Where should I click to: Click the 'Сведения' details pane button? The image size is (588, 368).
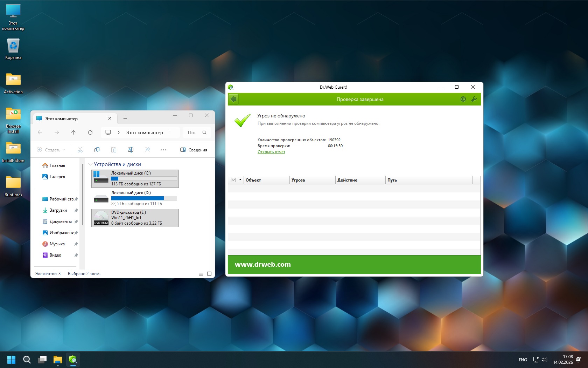tap(194, 150)
